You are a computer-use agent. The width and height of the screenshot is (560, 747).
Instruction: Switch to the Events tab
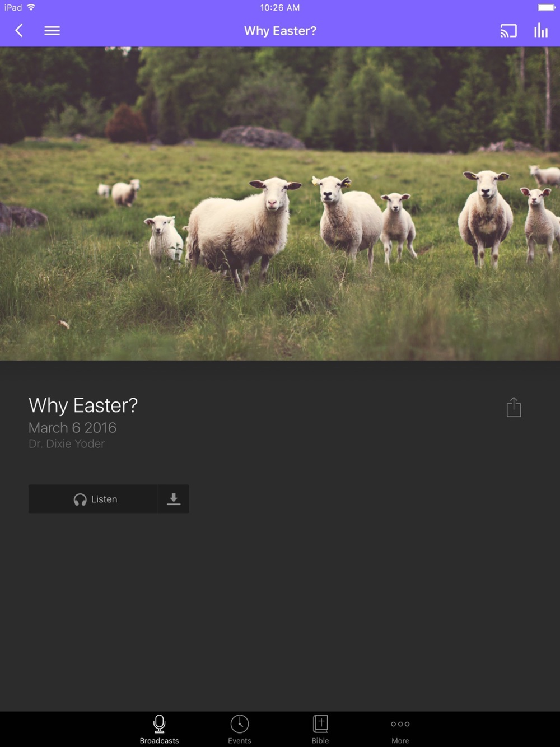[x=240, y=729]
